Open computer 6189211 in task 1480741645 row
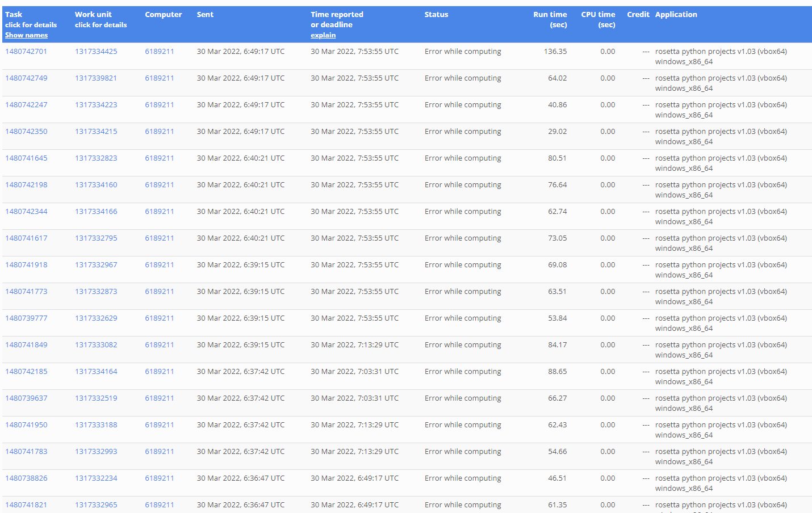Image resolution: width=812 pixels, height=513 pixels. point(160,158)
